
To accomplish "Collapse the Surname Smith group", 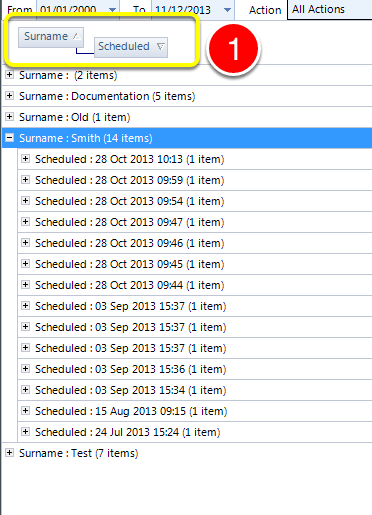I will click(x=10, y=137).
